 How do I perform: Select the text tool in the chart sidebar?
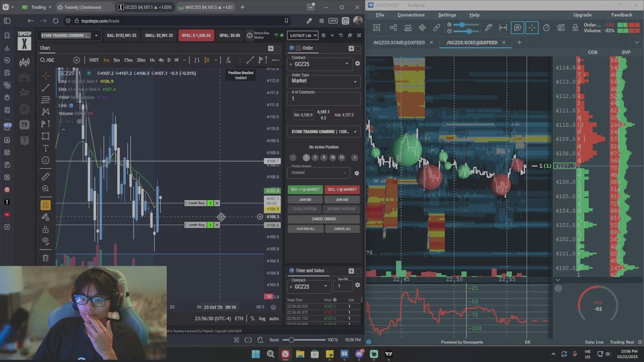click(x=46, y=148)
